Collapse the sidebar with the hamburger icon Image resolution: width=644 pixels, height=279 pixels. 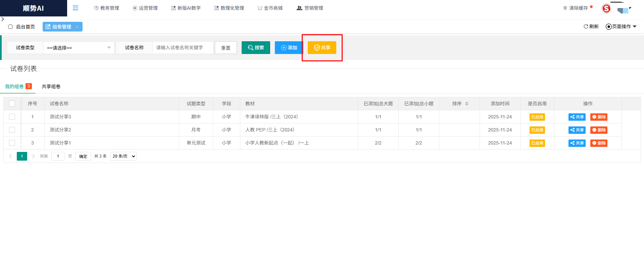(76, 8)
